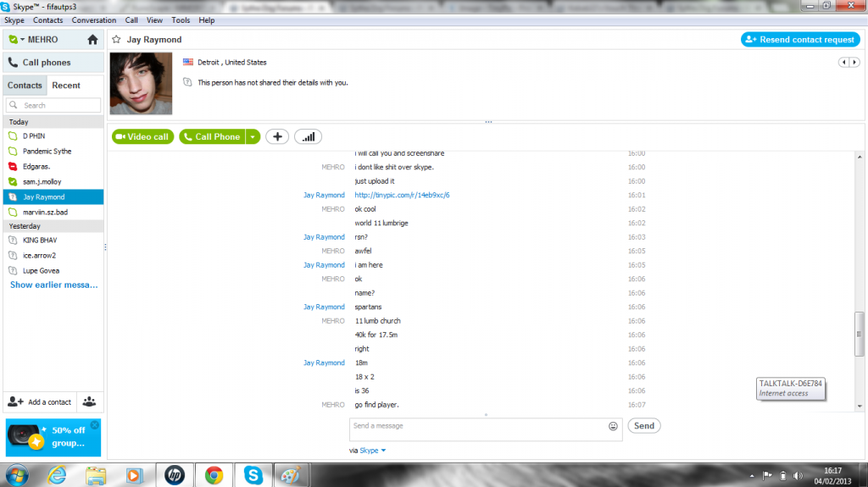
Task: Select contact Jay Raymond in list
Action: 53,197
